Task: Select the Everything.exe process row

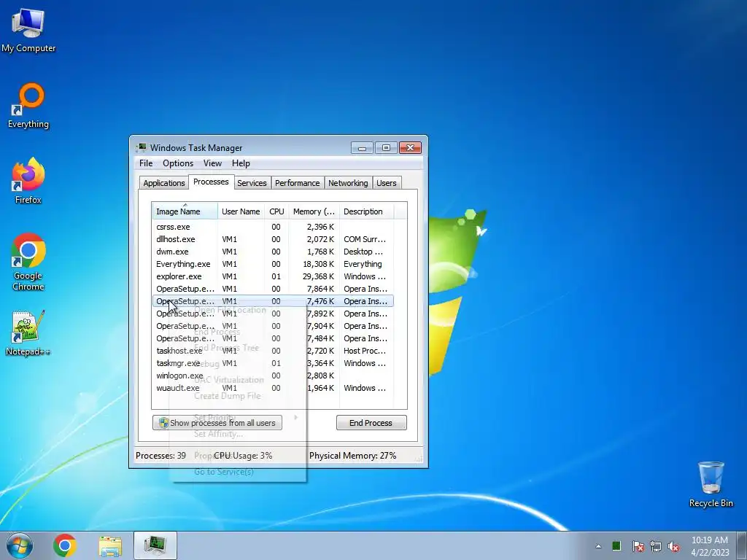Action: (273, 264)
